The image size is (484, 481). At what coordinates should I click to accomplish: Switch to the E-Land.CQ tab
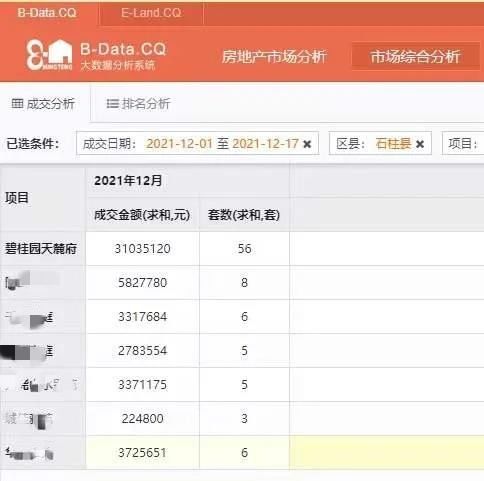pyautogui.click(x=151, y=13)
